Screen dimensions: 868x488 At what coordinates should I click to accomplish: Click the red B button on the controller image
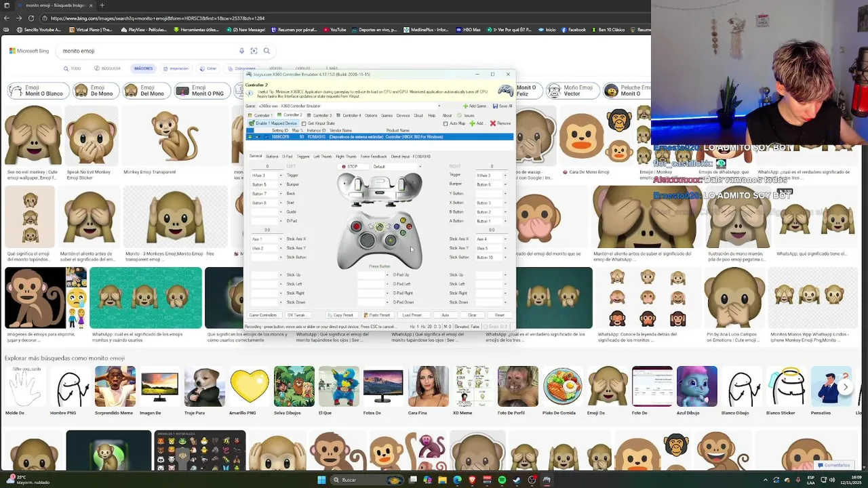pyautogui.click(x=410, y=227)
